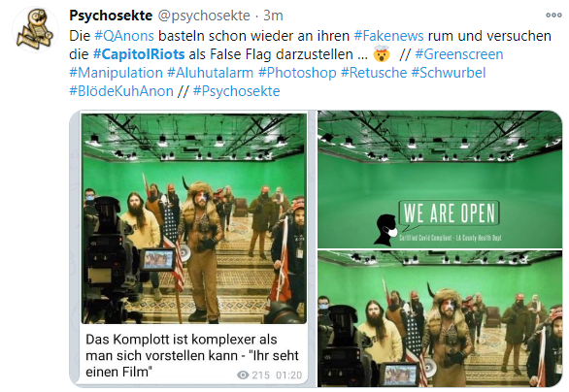Open the #Schwurbel hashtag
The width and height of the screenshot is (569, 392).
(x=449, y=73)
